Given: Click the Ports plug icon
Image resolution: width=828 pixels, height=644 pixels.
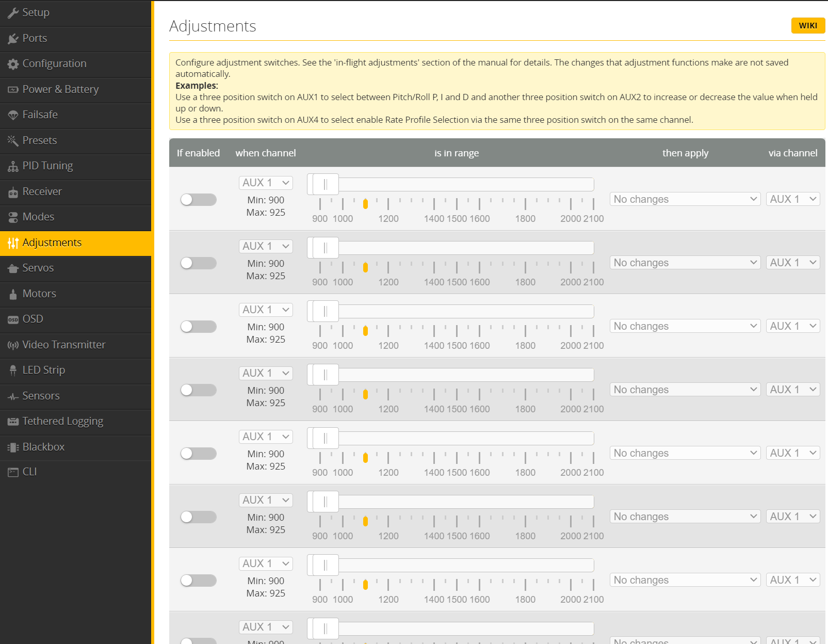Looking at the screenshot, I should 13,39.
